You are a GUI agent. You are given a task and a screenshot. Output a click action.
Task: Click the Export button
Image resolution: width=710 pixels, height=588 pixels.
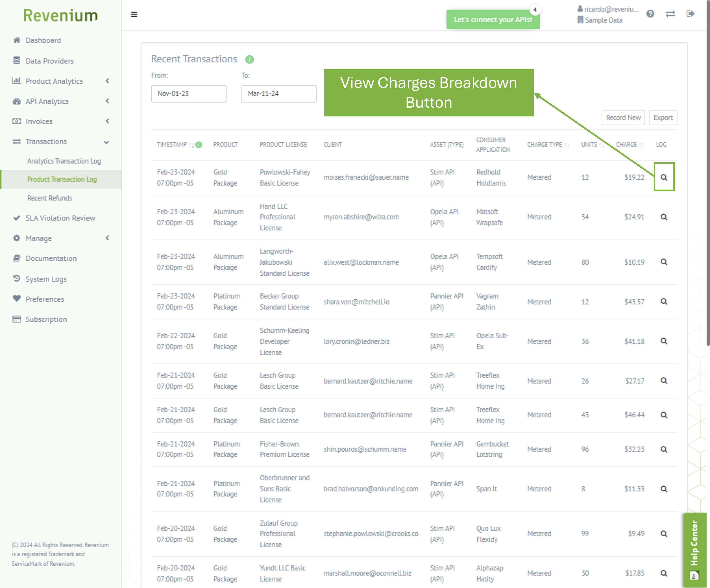pos(663,118)
